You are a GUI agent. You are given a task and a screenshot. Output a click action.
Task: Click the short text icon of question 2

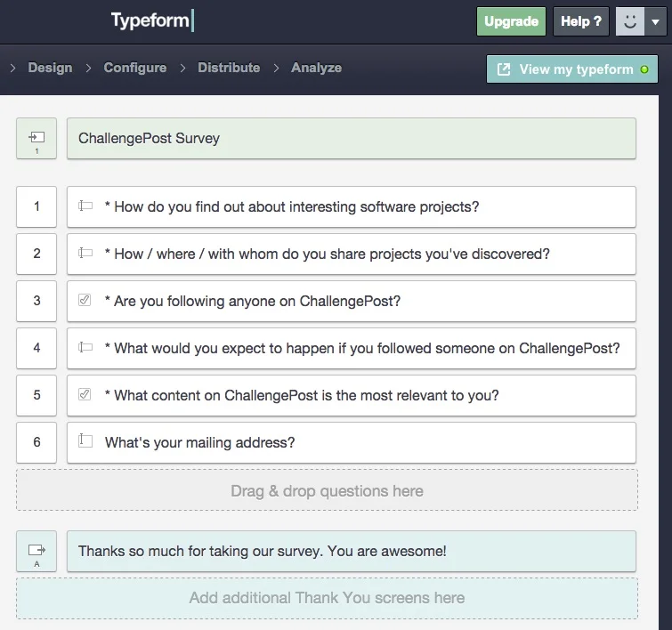point(85,253)
